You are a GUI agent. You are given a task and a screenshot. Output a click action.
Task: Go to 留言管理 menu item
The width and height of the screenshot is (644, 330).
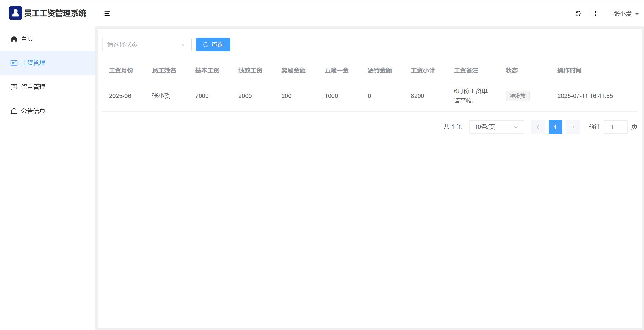tap(33, 87)
